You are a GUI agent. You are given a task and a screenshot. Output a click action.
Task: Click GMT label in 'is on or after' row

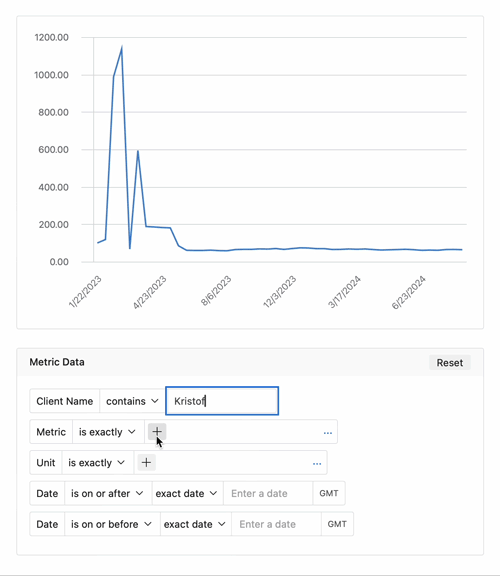329,493
